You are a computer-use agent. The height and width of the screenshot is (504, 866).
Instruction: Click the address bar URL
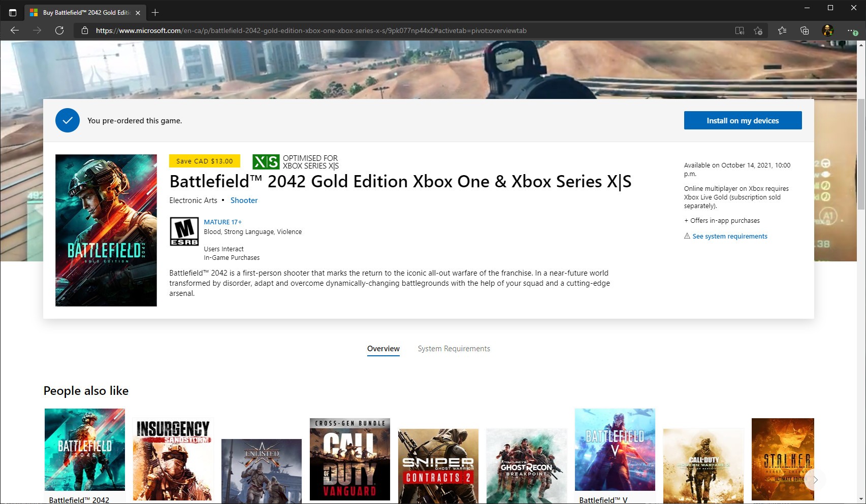311,30
